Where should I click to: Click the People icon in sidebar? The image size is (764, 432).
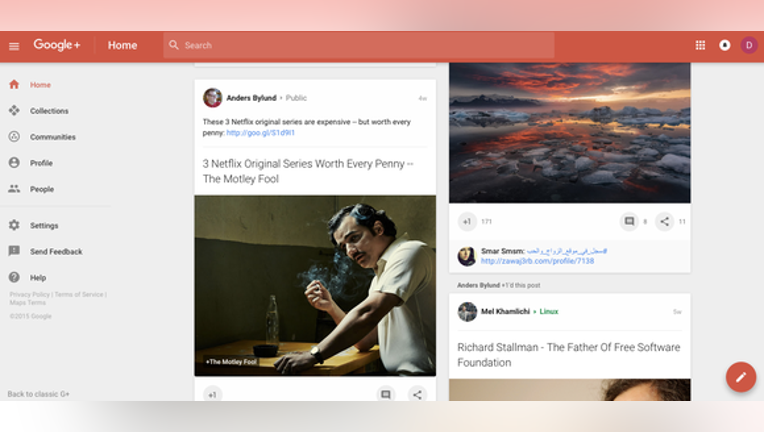14,188
